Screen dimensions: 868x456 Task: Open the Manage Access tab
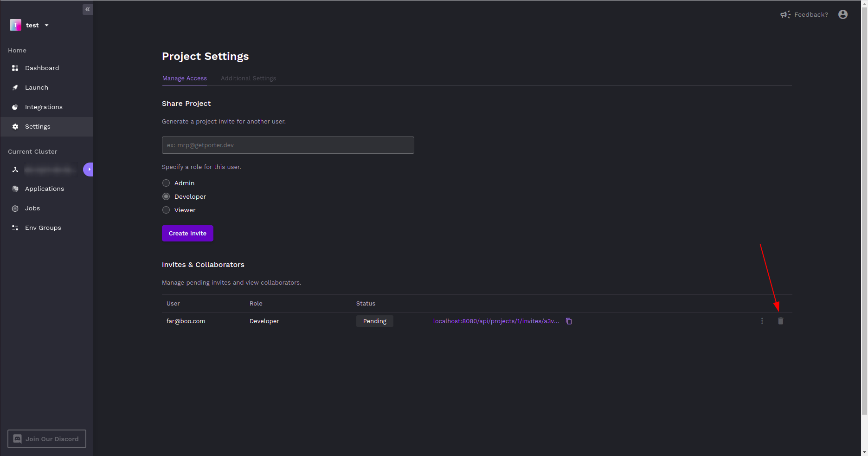coord(184,78)
